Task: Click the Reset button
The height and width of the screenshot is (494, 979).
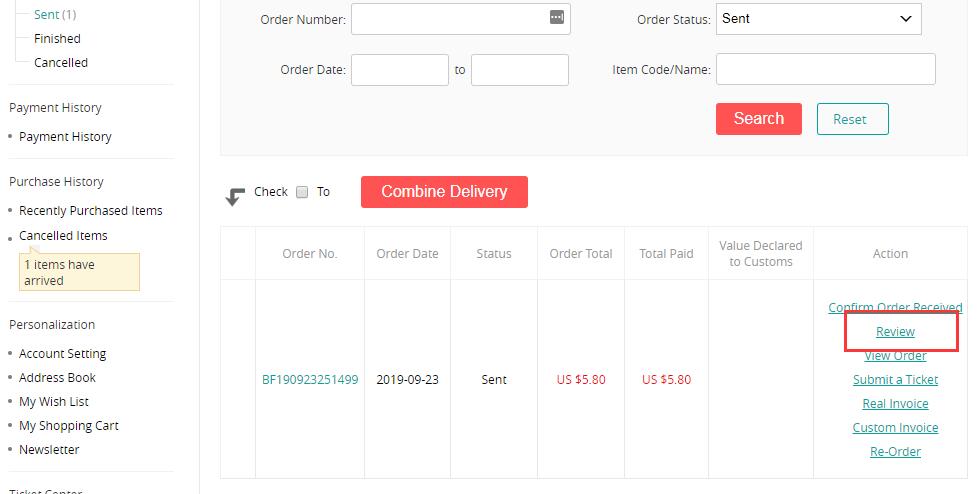Action: coord(852,119)
